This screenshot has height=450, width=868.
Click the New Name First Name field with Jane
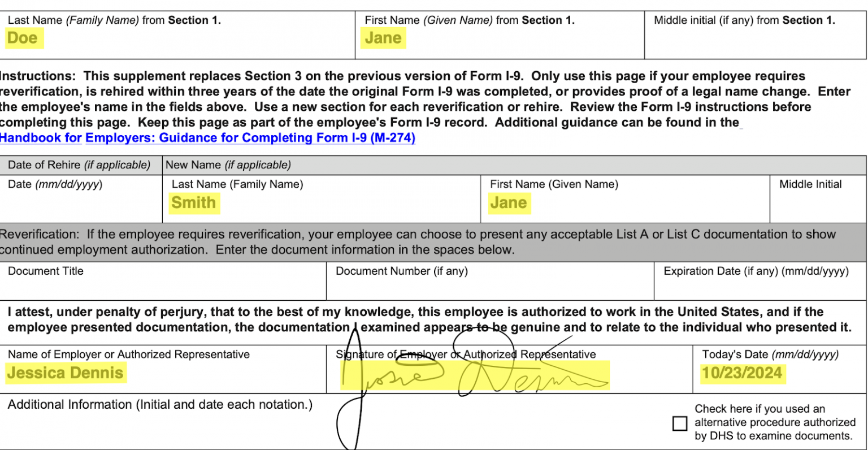click(509, 203)
